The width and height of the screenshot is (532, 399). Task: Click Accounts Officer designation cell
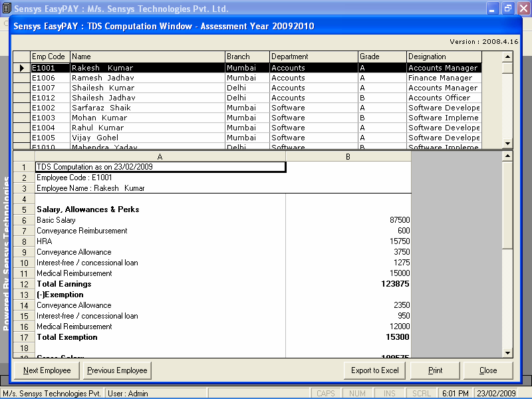(444, 98)
